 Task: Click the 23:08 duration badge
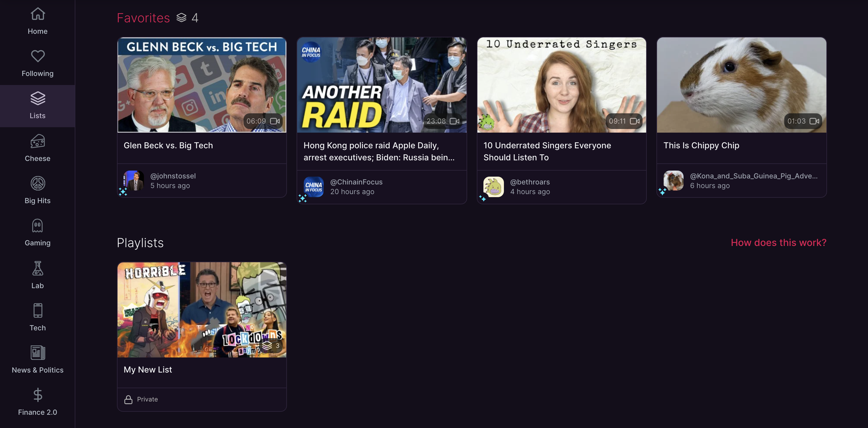(443, 121)
